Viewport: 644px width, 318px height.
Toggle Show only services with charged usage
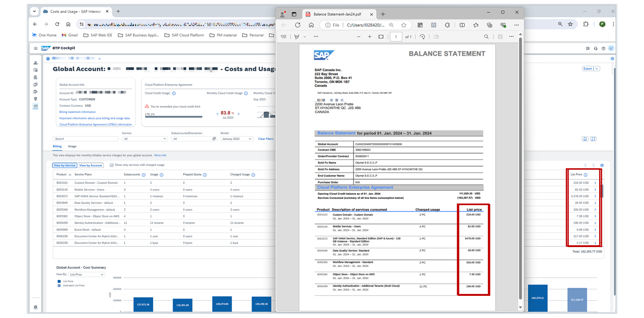click(111, 165)
